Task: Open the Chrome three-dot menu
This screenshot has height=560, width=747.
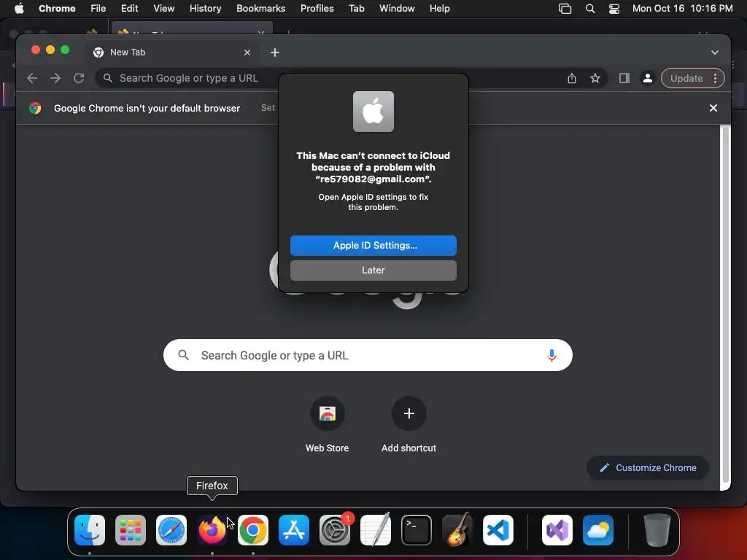Action: pos(715,79)
